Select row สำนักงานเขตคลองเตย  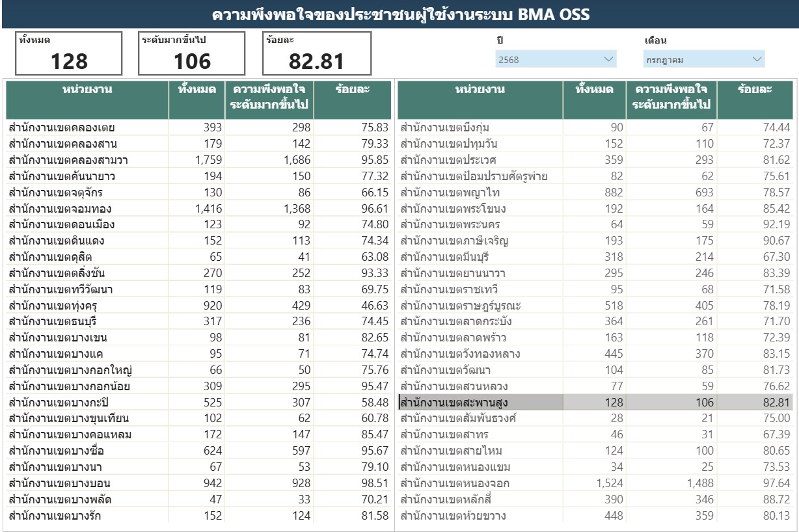point(198,127)
